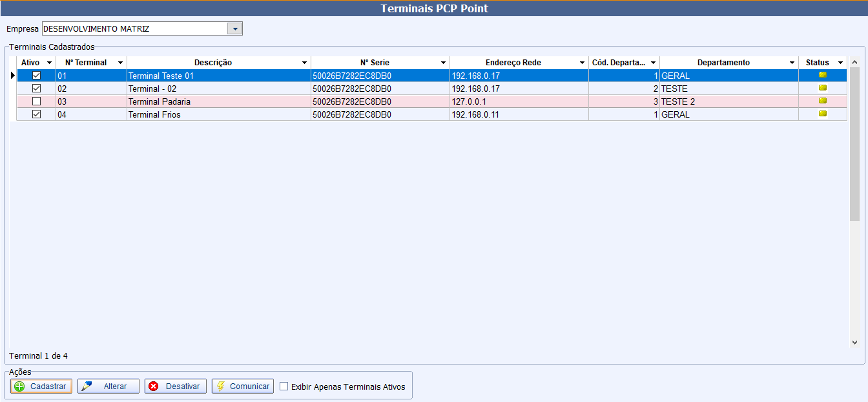Click status icon of Terminal Padaria row

click(822, 101)
